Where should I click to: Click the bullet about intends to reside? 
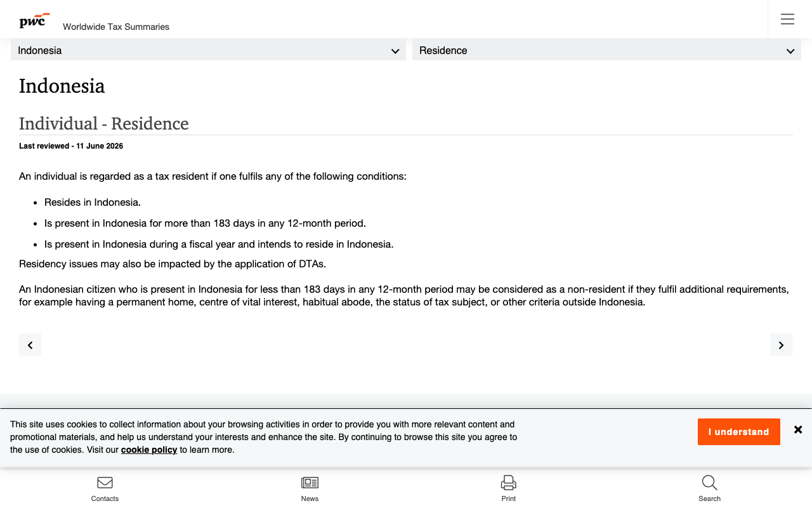pyautogui.click(x=219, y=244)
